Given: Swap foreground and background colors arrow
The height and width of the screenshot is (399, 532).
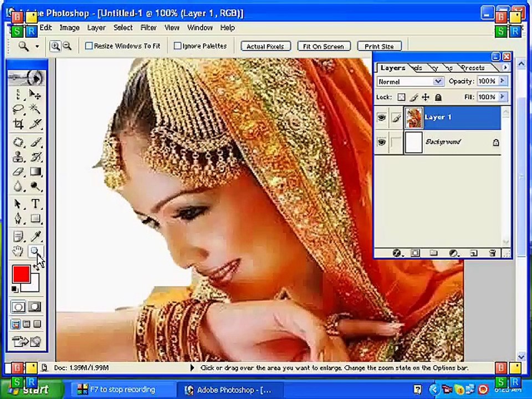Looking at the screenshot, I should click(x=37, y=267).
